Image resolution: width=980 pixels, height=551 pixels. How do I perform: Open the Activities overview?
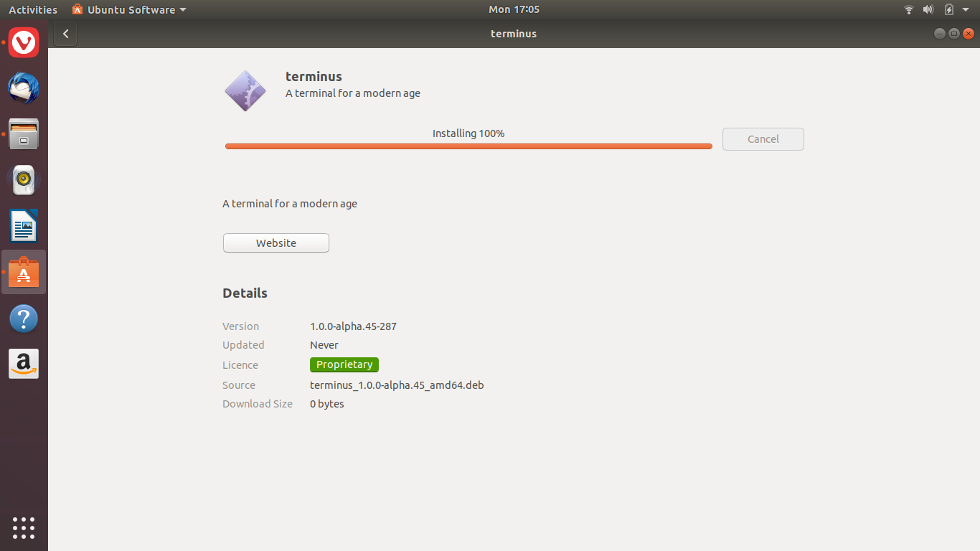(33, 9)
